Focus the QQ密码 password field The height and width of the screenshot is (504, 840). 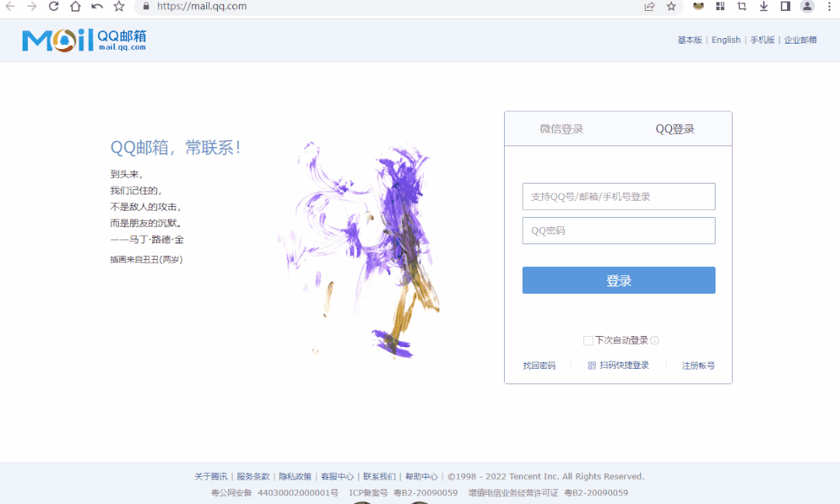tap(619, 231)
